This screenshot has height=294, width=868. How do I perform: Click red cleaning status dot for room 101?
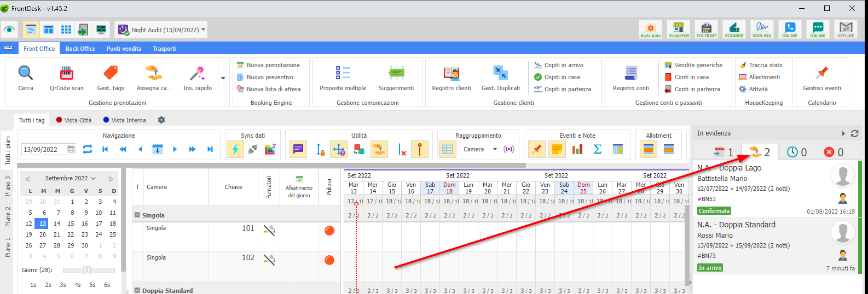pos(329,231)
